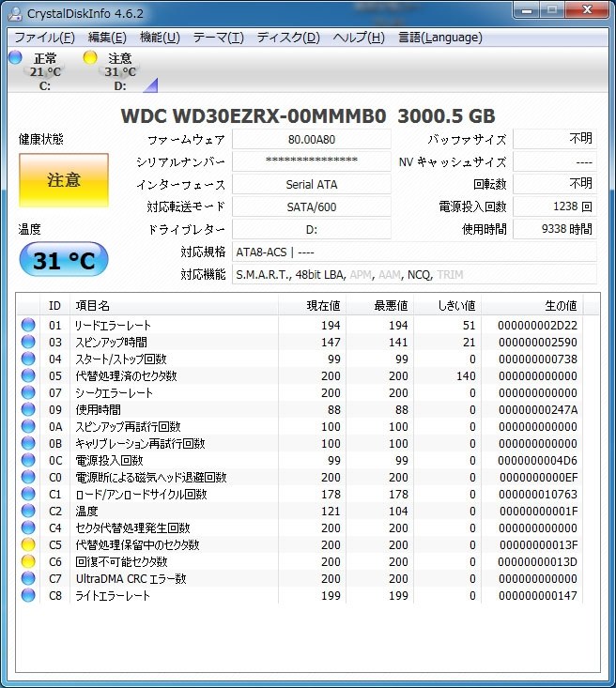616x688 pixels.
Task: Click the CrystalDiskInfo title bar icon
Action: [15, 13]
